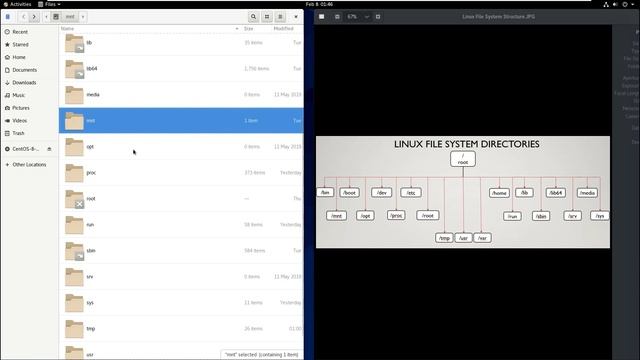
Task: Select the proc folder row
Action: (181, 173)
